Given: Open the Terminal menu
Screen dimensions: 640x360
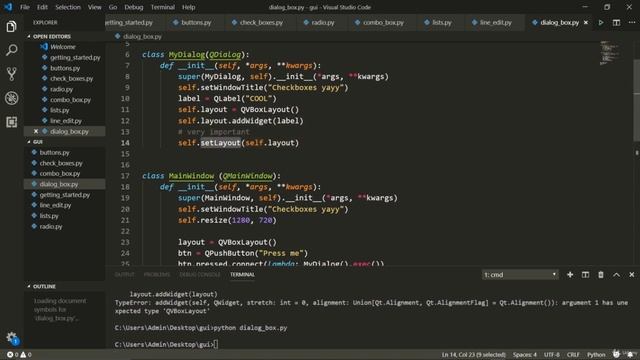Looking at the screenshot, I should click(x=162, y=7).
